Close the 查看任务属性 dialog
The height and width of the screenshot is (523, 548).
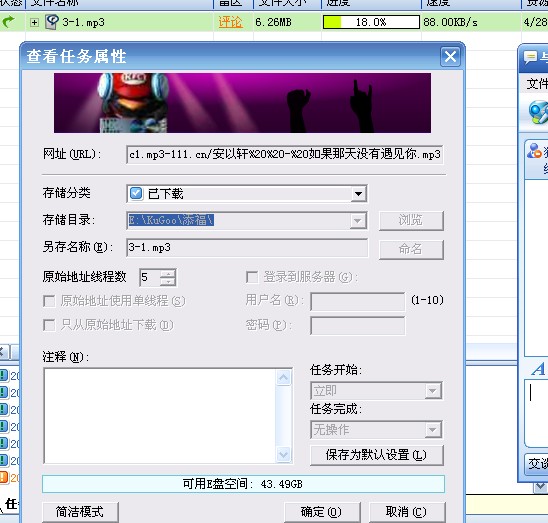450,56
